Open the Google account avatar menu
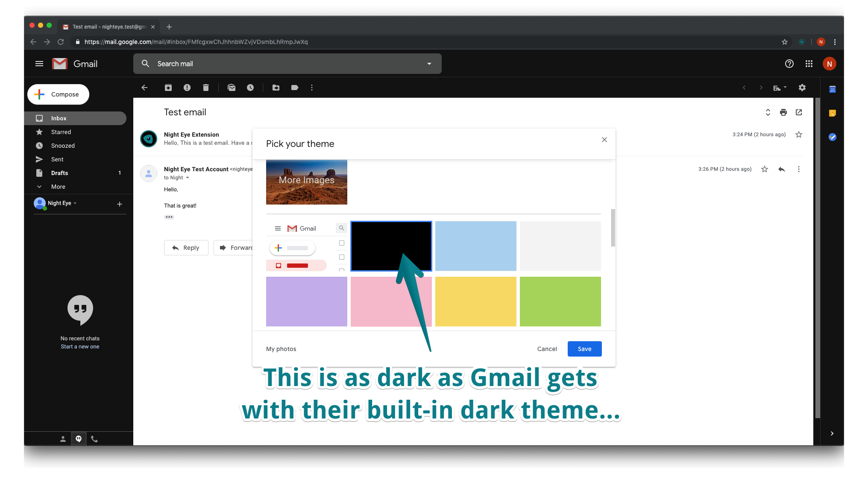 pyautogui.click(x=830, y=64)
